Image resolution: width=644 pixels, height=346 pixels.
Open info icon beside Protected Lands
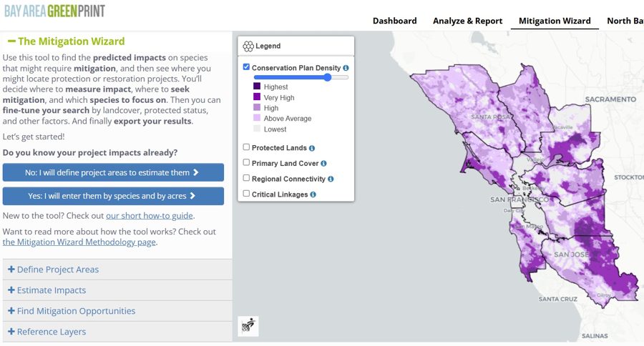(312, 148)
